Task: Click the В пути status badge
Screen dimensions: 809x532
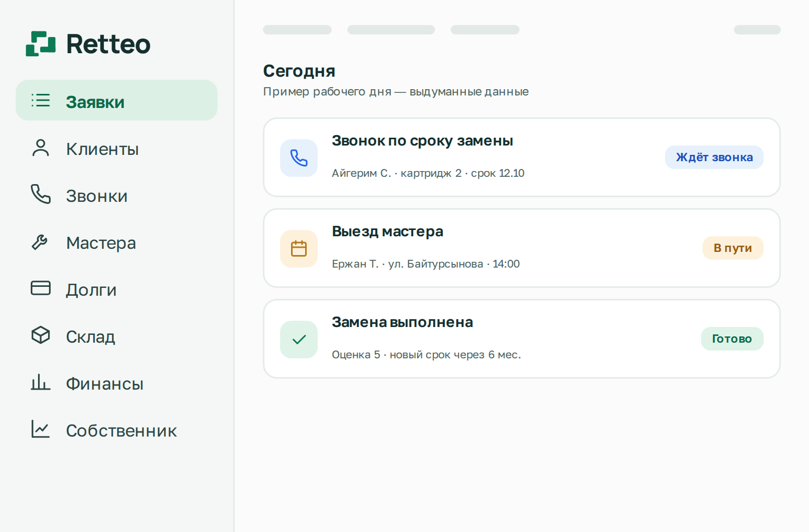Action: coord(733,248)
